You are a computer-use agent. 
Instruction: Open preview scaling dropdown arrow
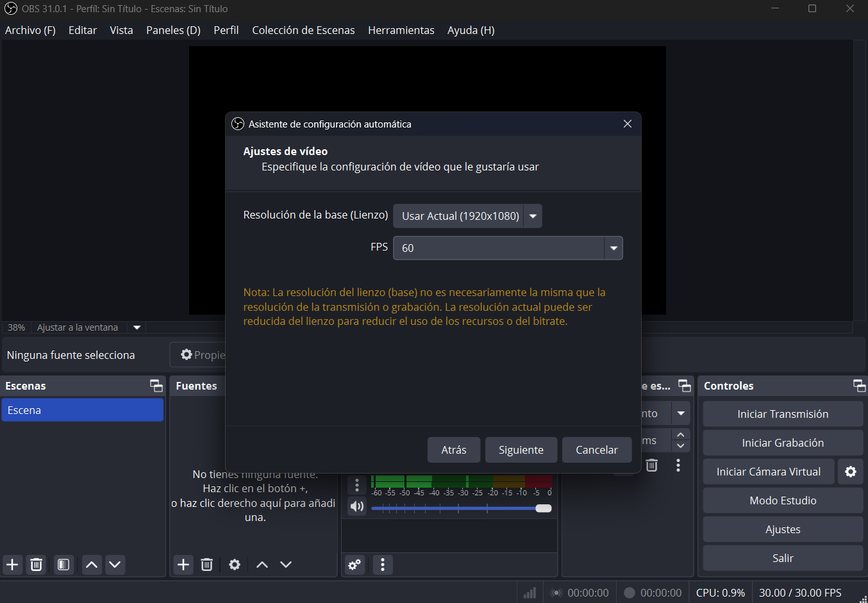[137, 327]
